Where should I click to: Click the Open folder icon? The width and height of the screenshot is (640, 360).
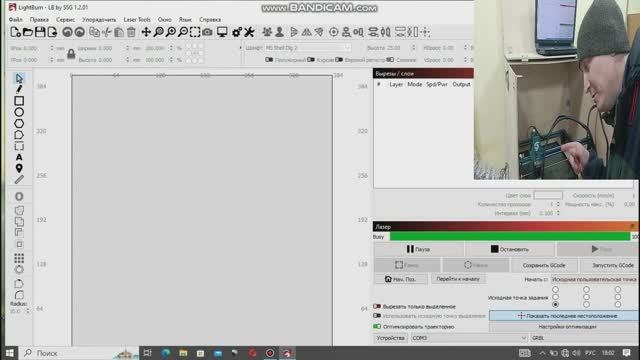(28, 32)
